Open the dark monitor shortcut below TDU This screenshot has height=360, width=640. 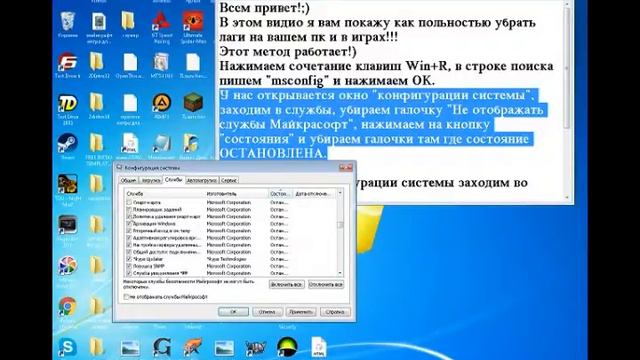pyautogui.click(x=67, y=225)
